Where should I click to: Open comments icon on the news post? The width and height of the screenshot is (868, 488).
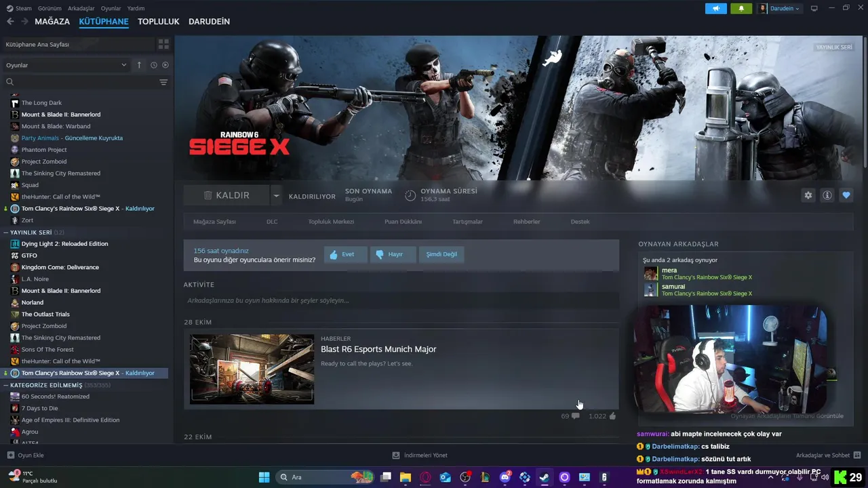[x=575, y=416]
